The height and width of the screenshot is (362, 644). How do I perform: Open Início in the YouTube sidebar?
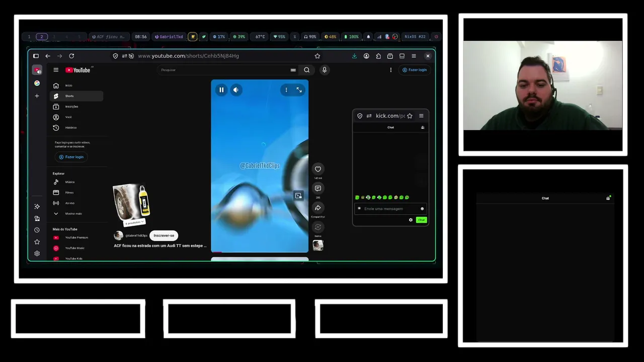[x=76, y=85]
